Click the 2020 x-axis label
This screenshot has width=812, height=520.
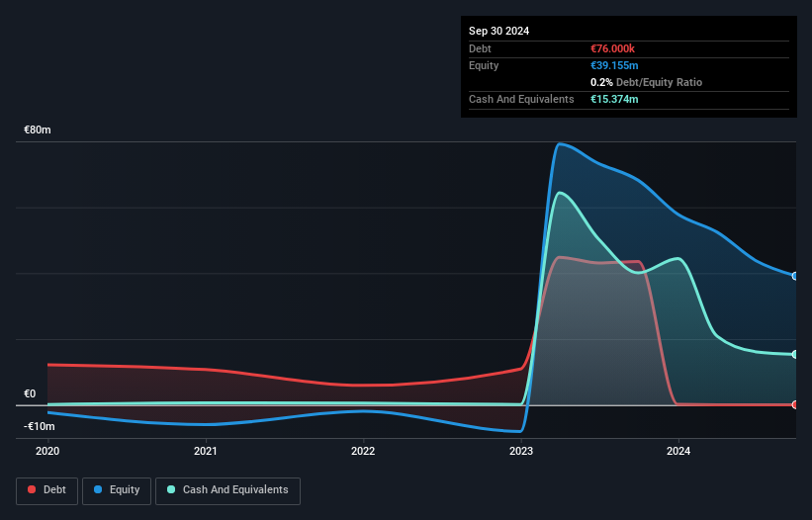pos(47,451)
